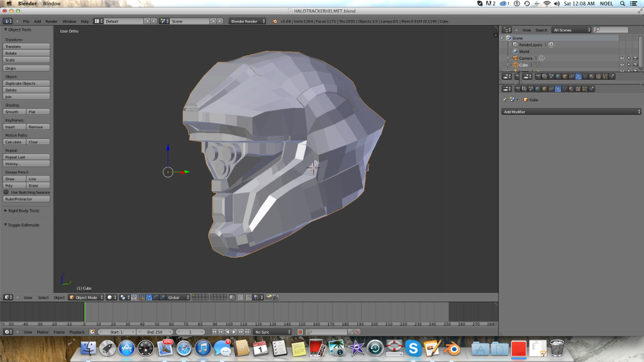
Task: Open the Render menu
Action: click(52, 21)
